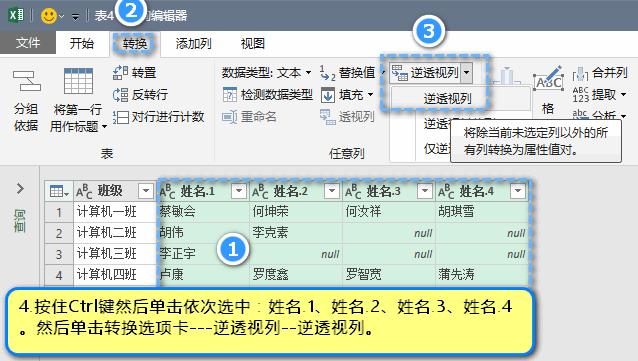Click the 姓名.4 column ABC type icon
The image size is (638, 361).
[x=447, y=191]
